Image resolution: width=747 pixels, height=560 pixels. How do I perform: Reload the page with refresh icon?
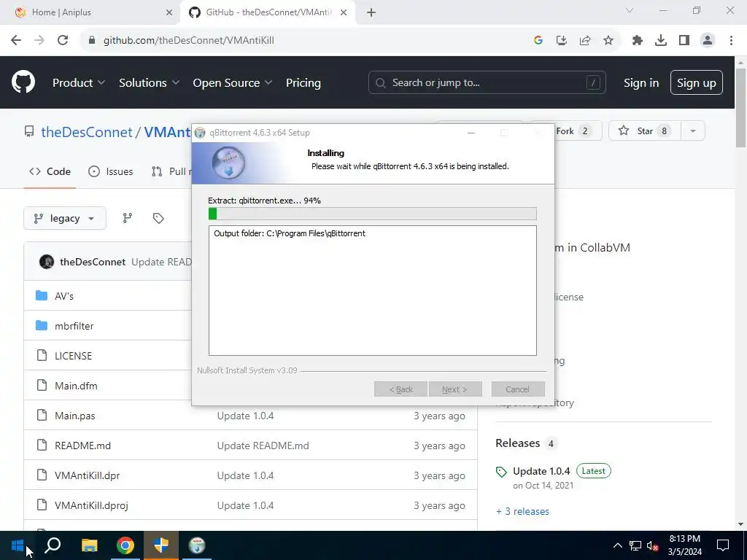pos(63,41)
